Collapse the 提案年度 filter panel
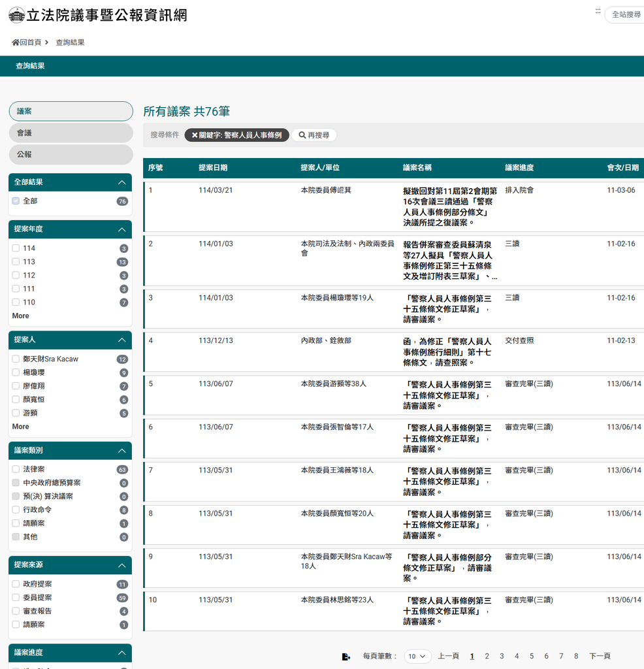The image size is (644, 669). point(121,229)
